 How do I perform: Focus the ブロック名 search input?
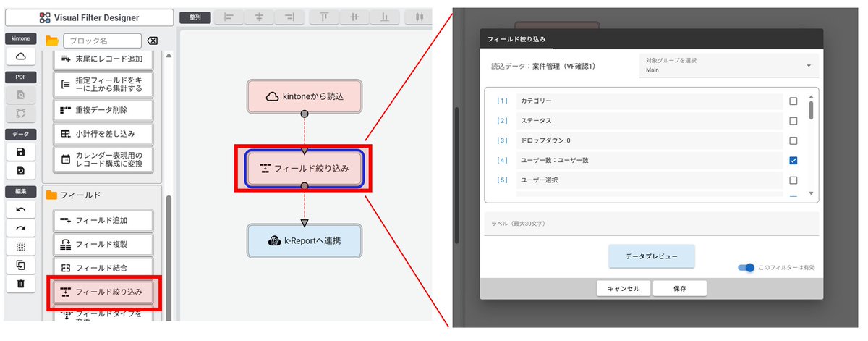tap(102, 41)
